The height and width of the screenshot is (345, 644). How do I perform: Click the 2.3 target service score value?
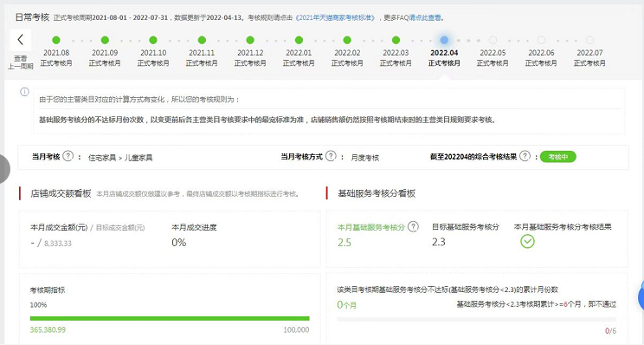point(439,242)
